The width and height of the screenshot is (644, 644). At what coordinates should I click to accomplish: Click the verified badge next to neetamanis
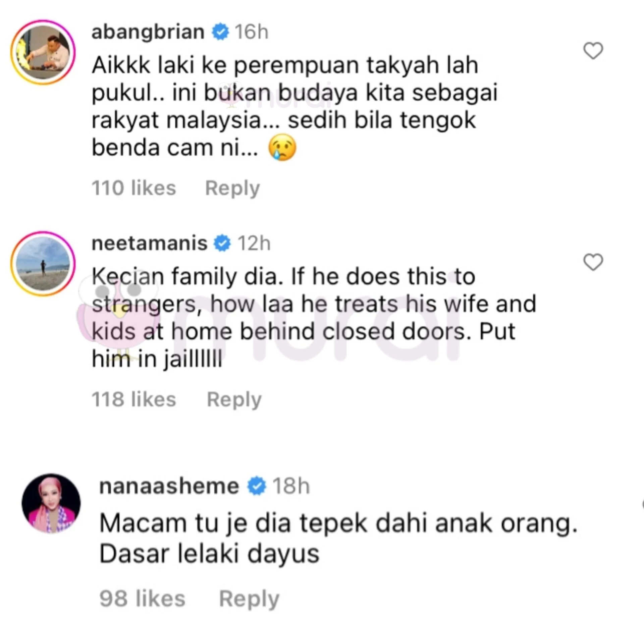pos(222,244)
